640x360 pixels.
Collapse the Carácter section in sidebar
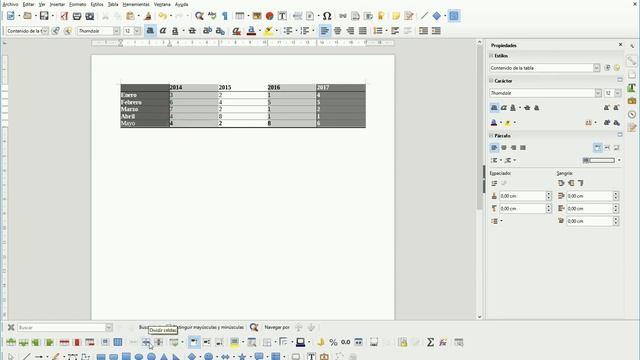491,81
